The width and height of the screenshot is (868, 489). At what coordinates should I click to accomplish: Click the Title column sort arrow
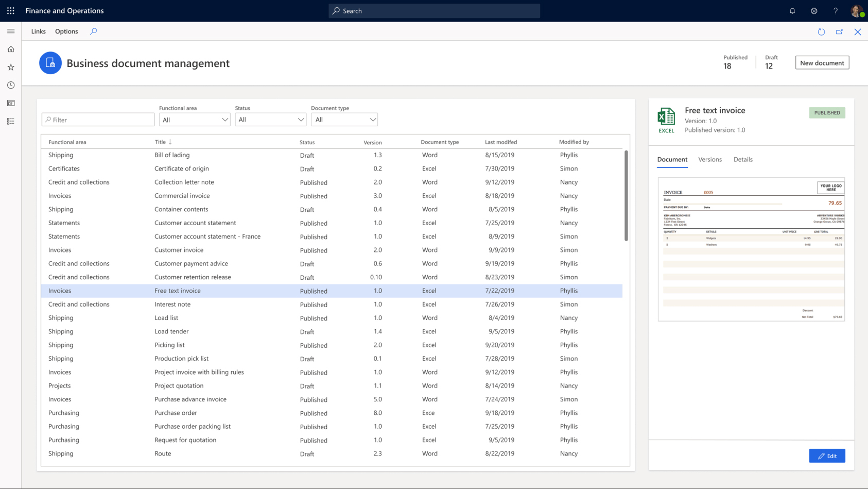click(170, 142)
